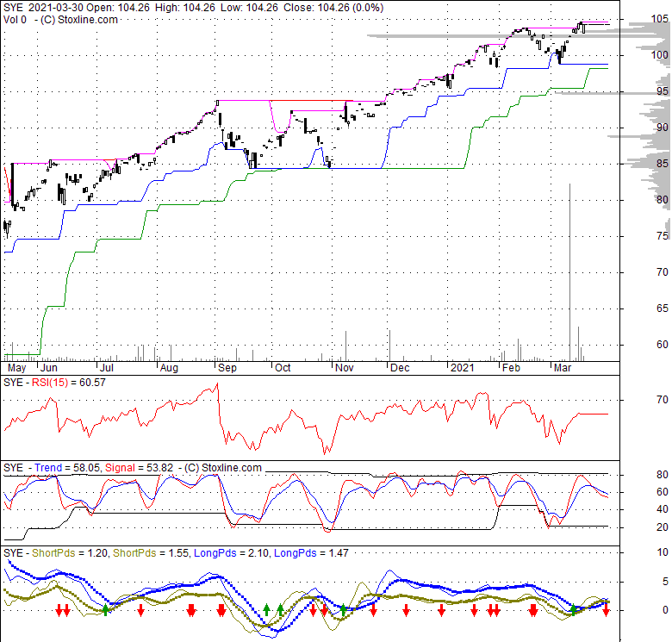Click the Signal = 53.82 label
The image size is (672, 642).
pyautogui.click(x=139, y=468)
